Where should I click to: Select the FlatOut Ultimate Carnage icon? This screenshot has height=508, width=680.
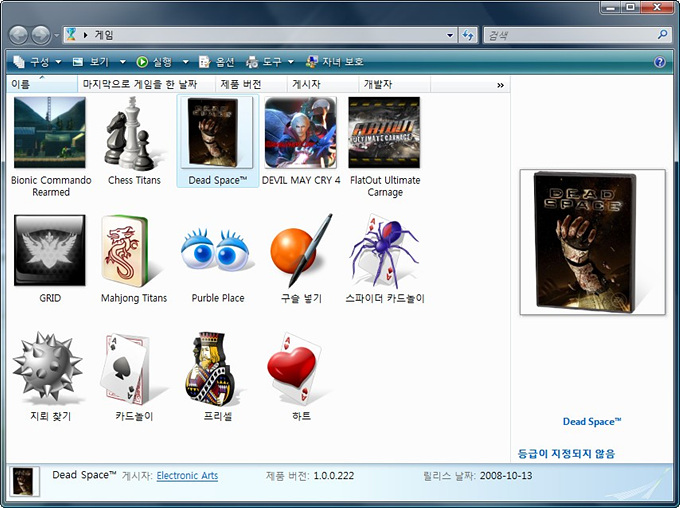click(x=384, y=132)
